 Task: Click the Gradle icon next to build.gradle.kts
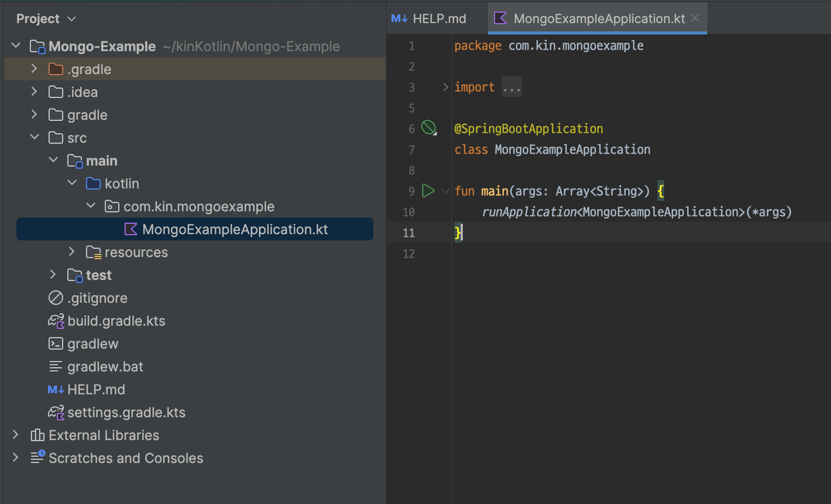click(x=56, y=321)
